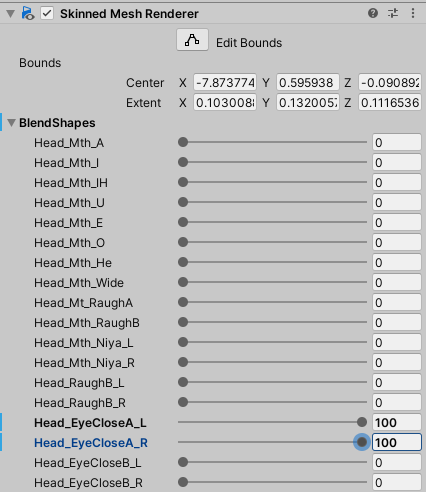The width and height of the screenshot is (426, 492).
Task: Click the Head_Mth_Wide slider handle
Action: coord(183,282)
